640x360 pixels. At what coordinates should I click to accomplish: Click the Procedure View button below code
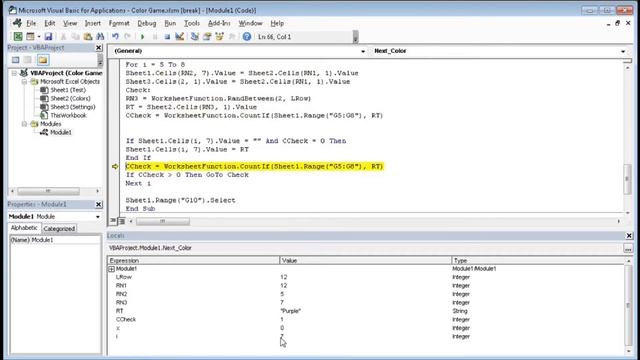(x=113, y=221)
